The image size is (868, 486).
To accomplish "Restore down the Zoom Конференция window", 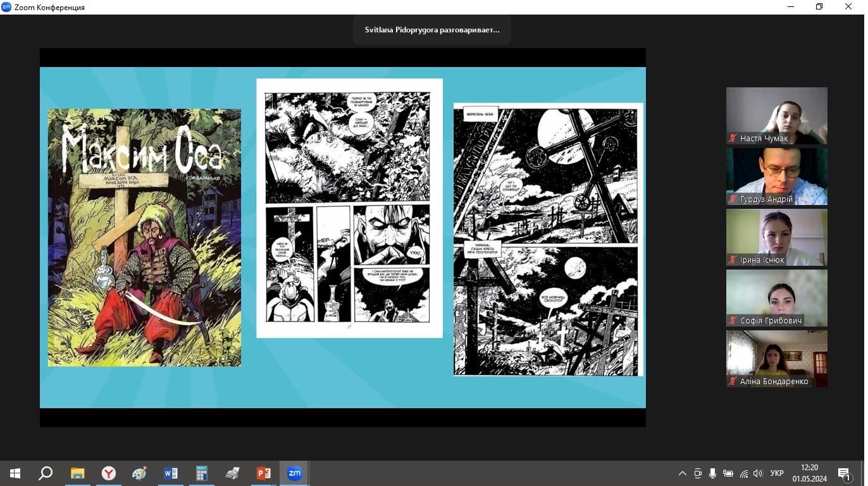I will [x=819, y=7].
